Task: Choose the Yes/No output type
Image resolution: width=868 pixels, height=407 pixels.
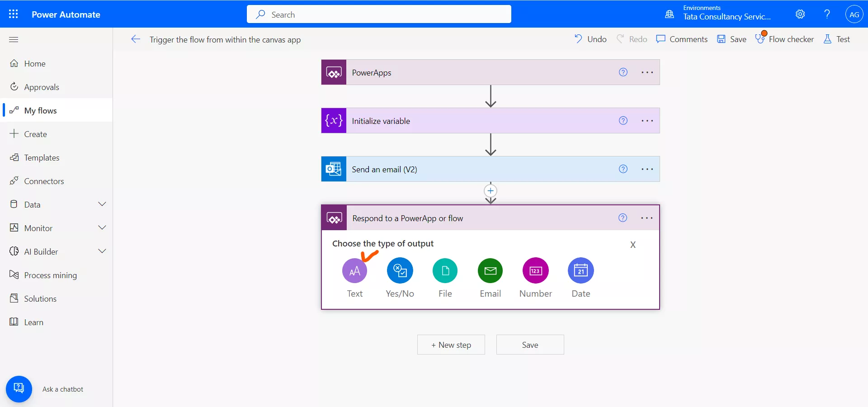Action: pyautogui.click(x=400, y=271)
